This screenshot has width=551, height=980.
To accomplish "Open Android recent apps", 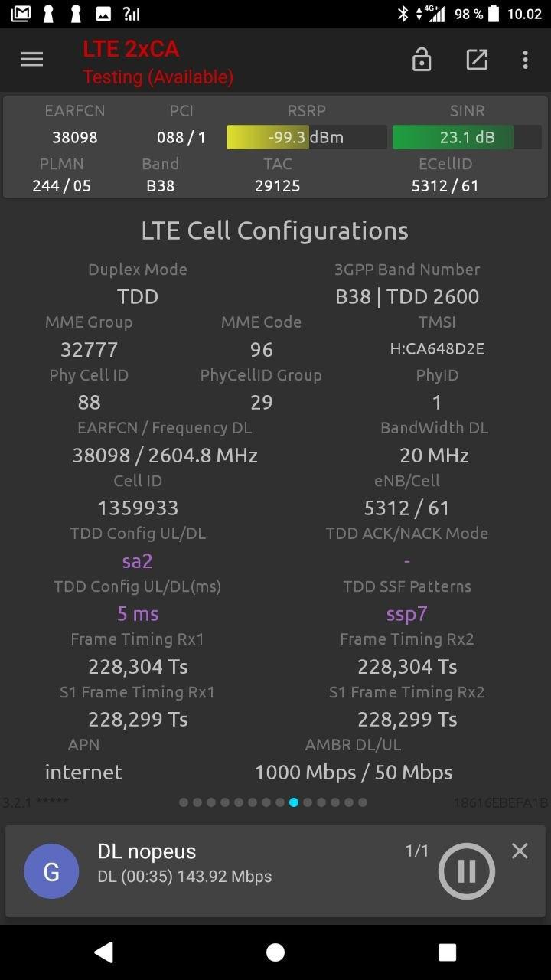I will pos(447,952).
